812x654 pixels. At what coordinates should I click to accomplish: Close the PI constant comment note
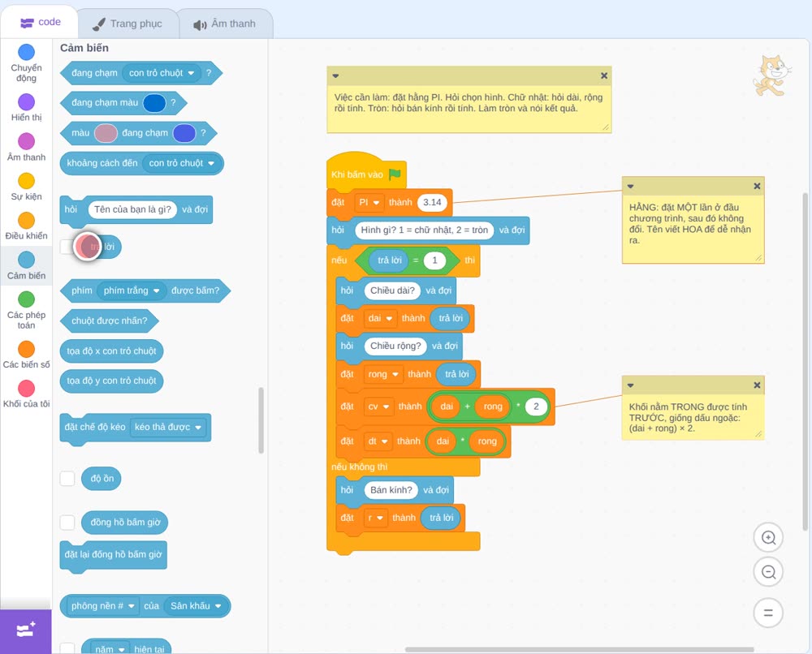point(757,186)
